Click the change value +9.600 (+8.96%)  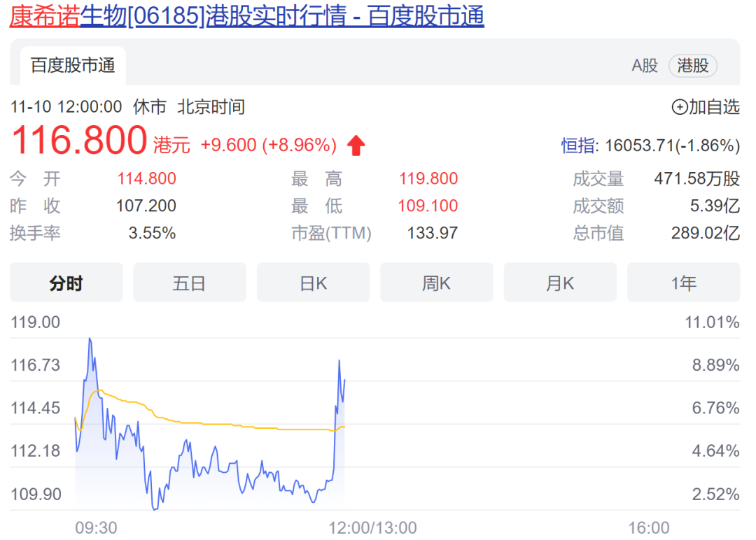pyautogui.click(x=268, y=145)
